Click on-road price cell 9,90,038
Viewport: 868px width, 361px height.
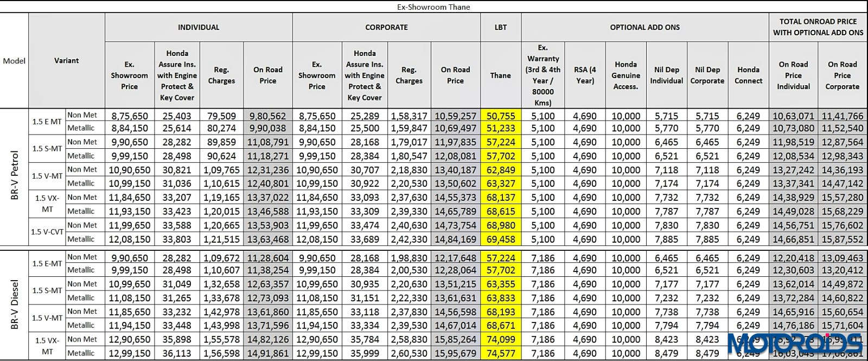point(267,129)
